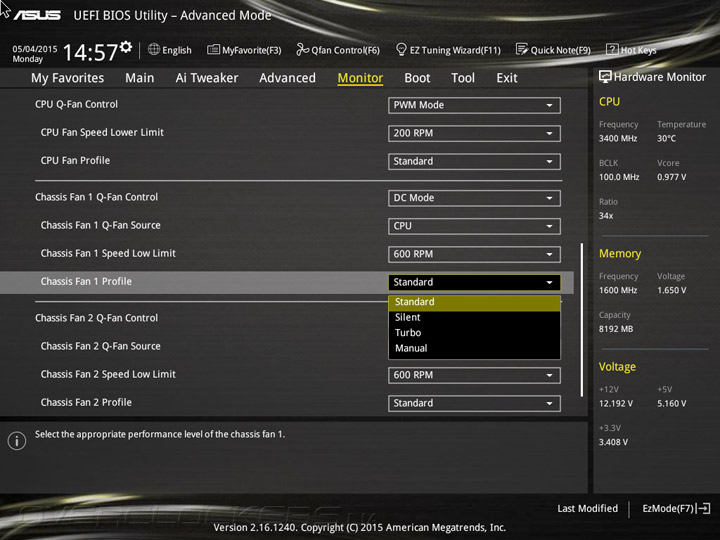Collapse the Chassis Fan 1 Profile dropdown
Image resolution: width=720 pixels, height=540 pixels.
pos(474,282)
